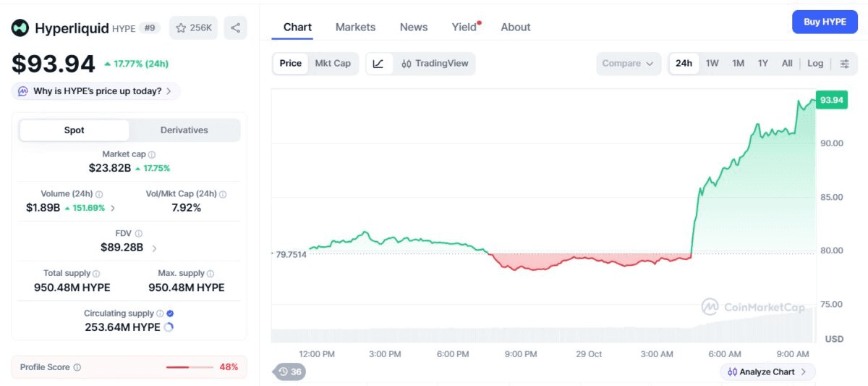The height and width of the screenshot is (386, 868).
Task: Click Total supply info icon
Action: (96, 274)
